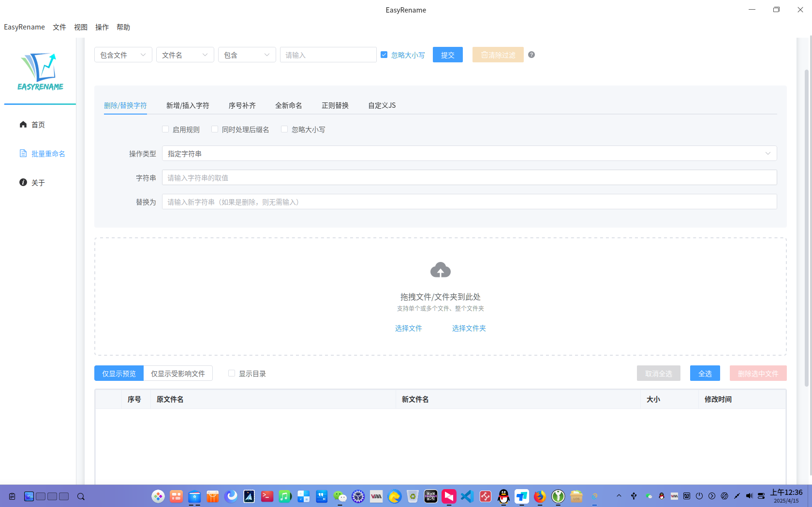Viewport: 812px width, 507px height.
Task: Open the UOS package archive icon in dock
Action: click(x=576, y=496)
